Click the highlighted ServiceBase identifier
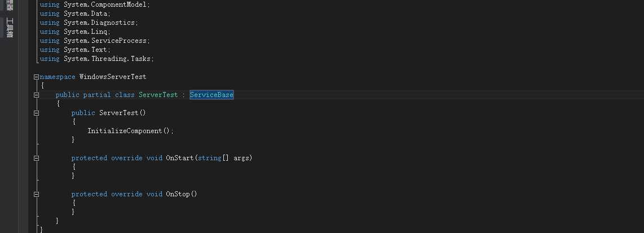644x233 pixels. pos(211,95)
